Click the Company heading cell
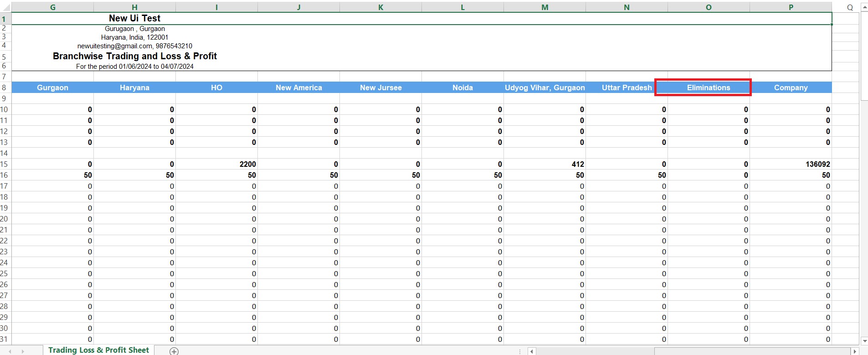Viewport: 868px width, 355px height. point(791,87)
